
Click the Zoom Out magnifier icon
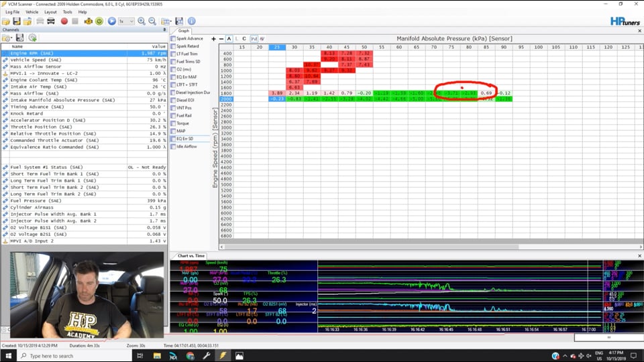click(x=152, y=21)
